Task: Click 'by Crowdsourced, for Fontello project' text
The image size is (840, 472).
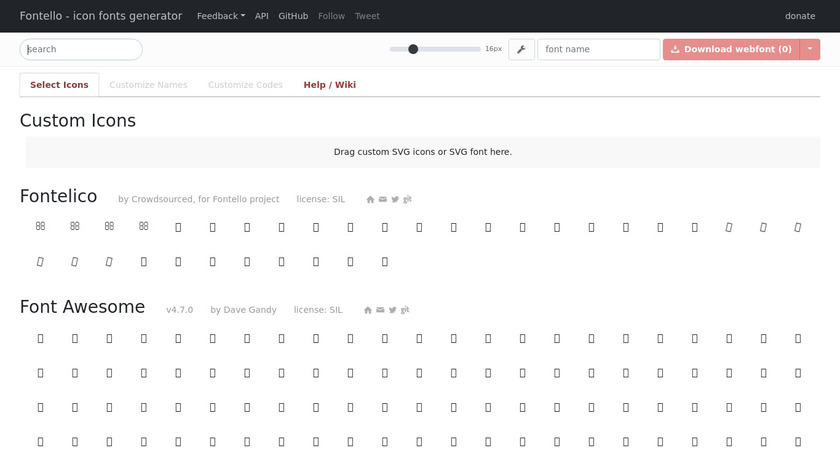Action: (x=199, y=199)
